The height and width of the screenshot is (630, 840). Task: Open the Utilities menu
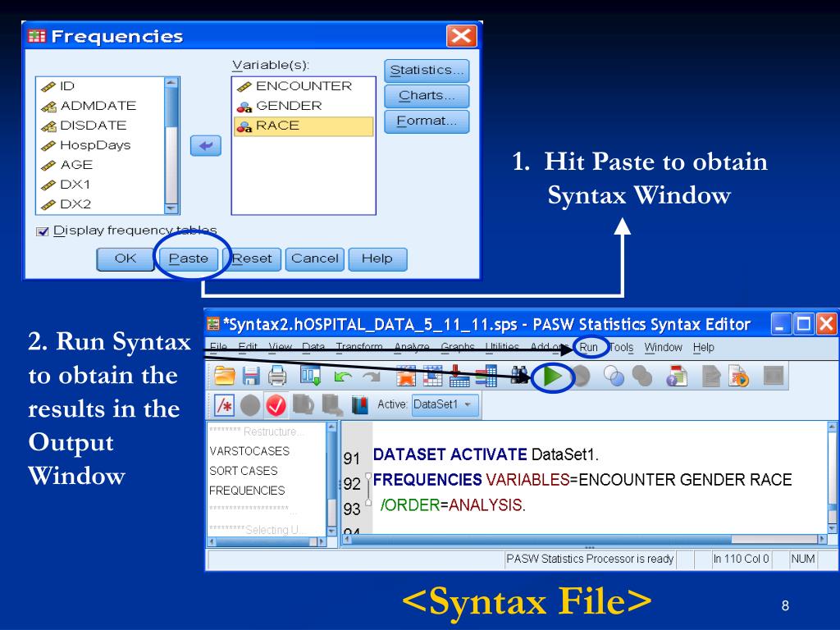pos(502,347)
